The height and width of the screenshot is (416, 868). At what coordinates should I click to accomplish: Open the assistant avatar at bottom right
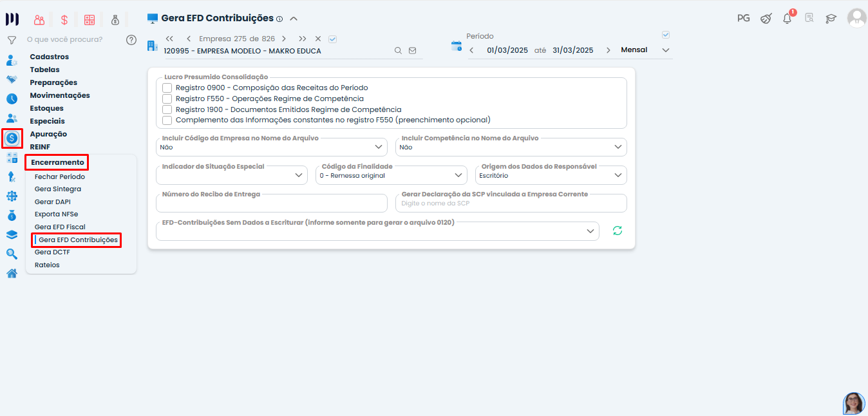(854, 403)
